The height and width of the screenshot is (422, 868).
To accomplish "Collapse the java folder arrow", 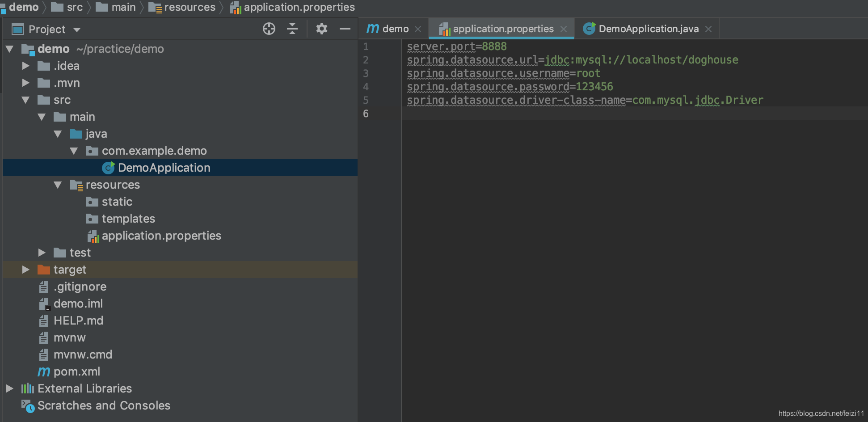I will point(58,134).
